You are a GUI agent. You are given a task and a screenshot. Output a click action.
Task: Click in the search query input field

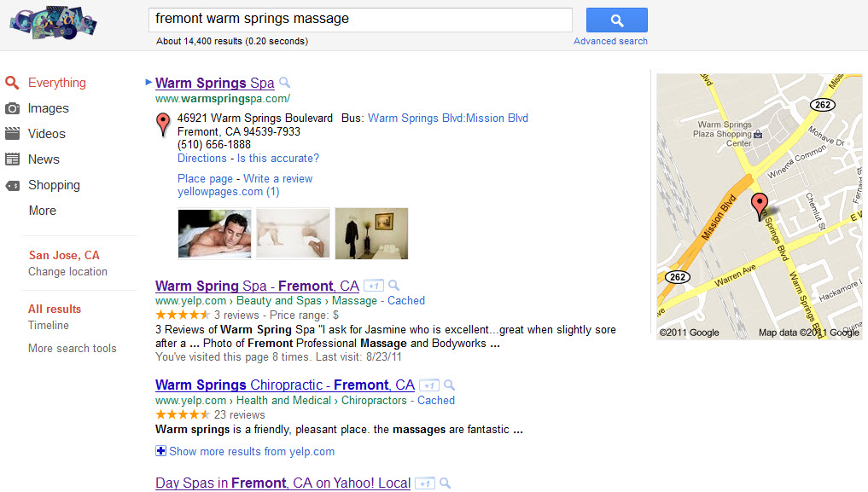(360, 20)
